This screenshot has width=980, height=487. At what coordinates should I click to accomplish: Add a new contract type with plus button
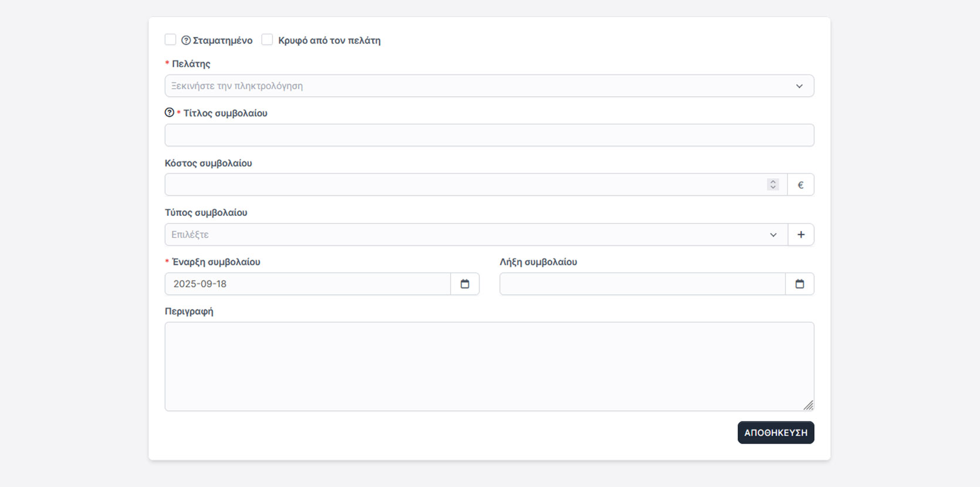point(800,235)
